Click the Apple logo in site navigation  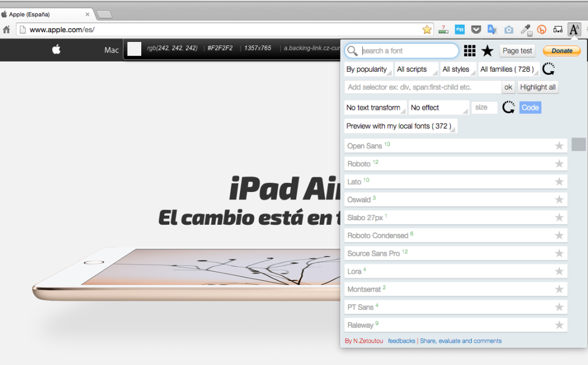pos(56,49)
